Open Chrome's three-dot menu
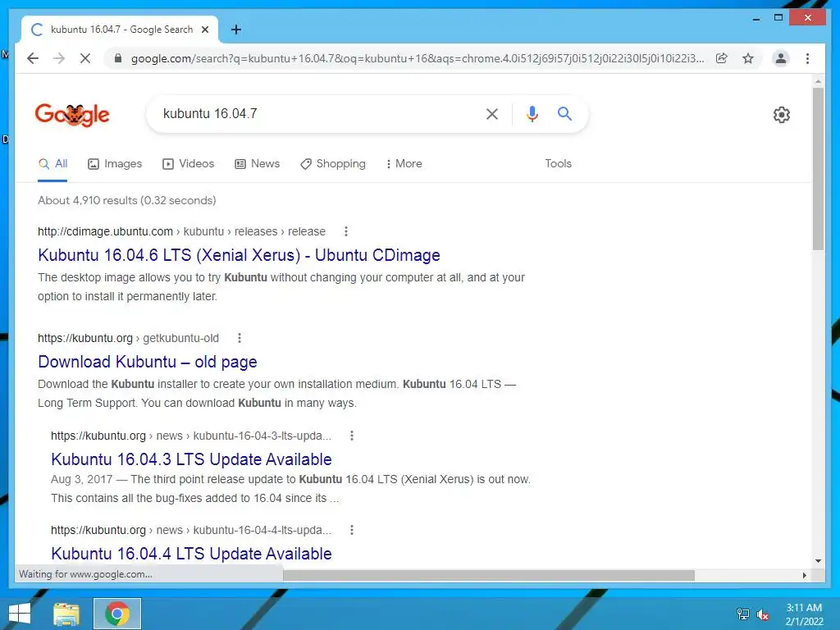This screenshot has height=630, width=840. (807, 58)
